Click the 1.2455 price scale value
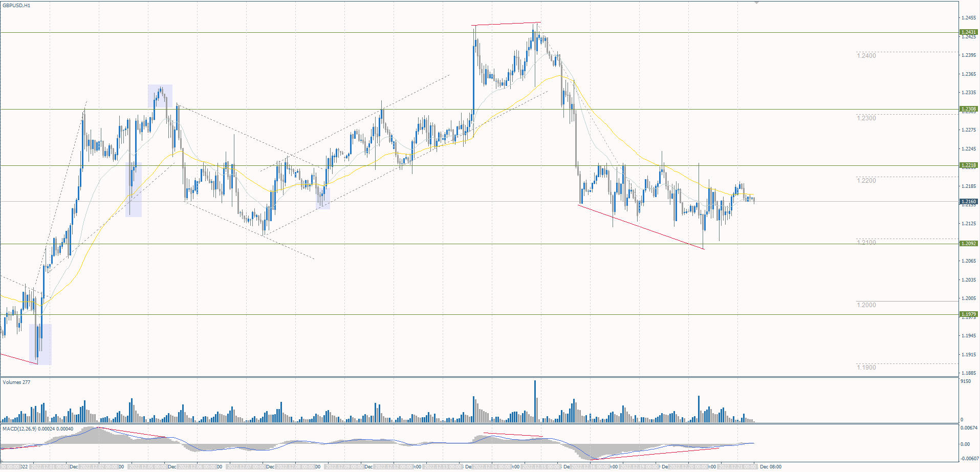This screenshot has height=472, width=980. (x=968, y=18)
